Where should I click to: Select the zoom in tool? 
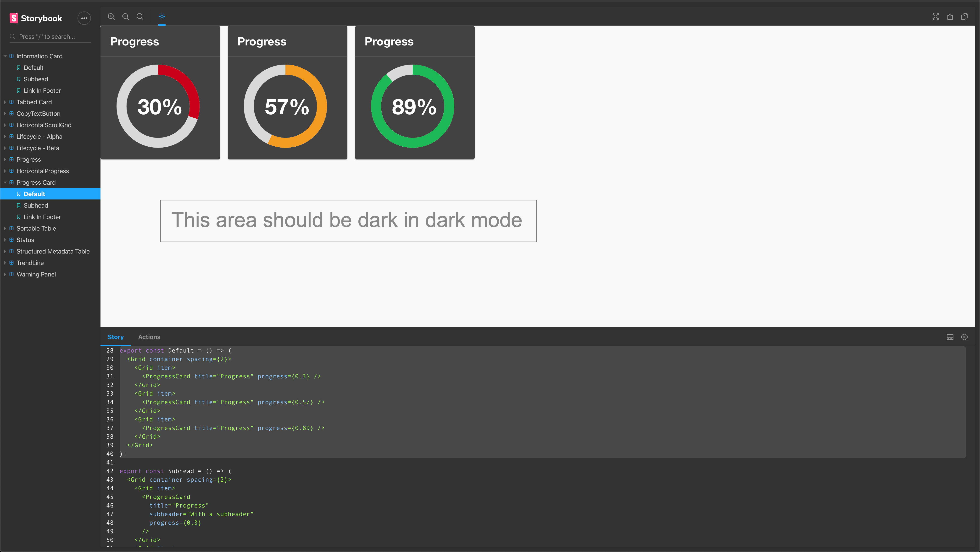tap(111, 17)
